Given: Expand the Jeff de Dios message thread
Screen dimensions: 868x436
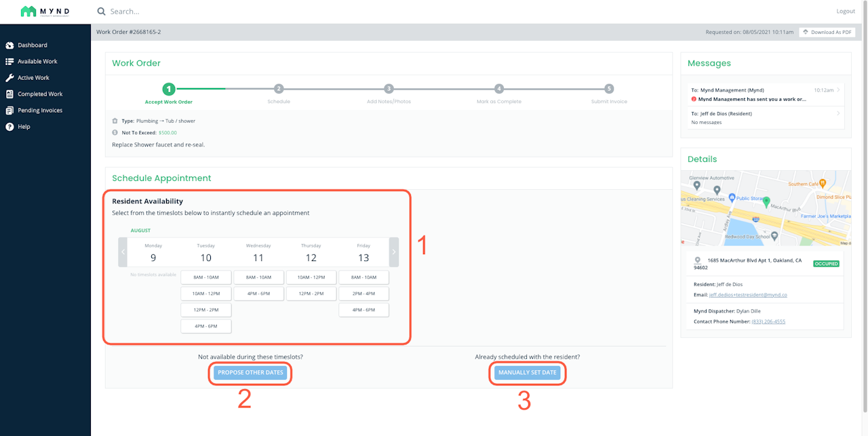Looking at the screenshot, I should click(766, 118).
